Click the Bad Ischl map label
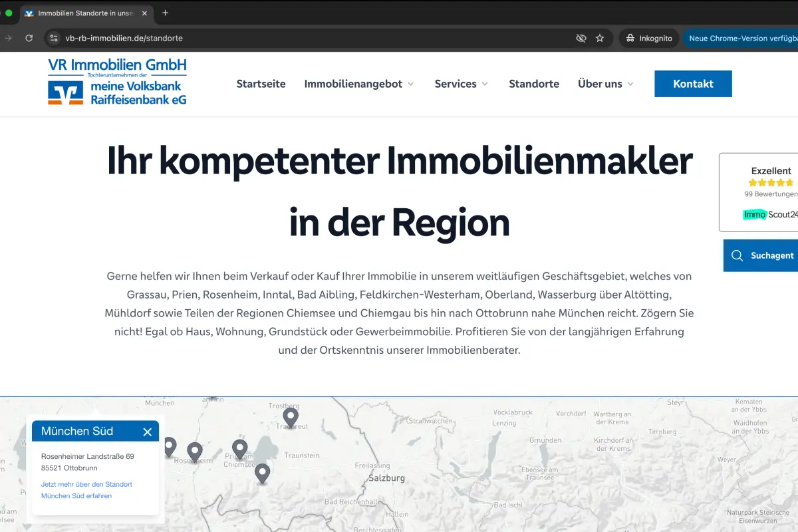 (x=509, y=505)
